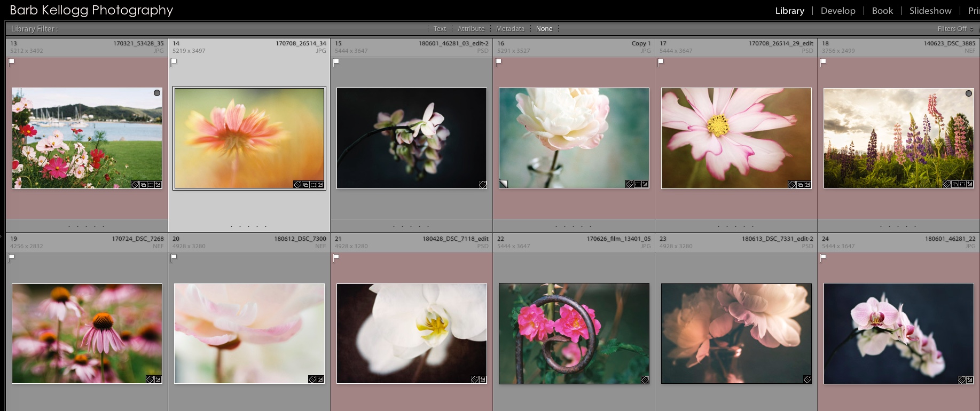Viewport: 980px width, 411px height.
Task: Click the develop adjustments badge on photo 14
Action: click(320, 185)
